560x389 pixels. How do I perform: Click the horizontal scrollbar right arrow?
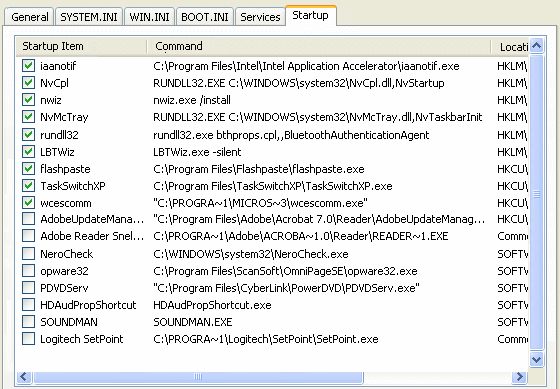point(519,376)
